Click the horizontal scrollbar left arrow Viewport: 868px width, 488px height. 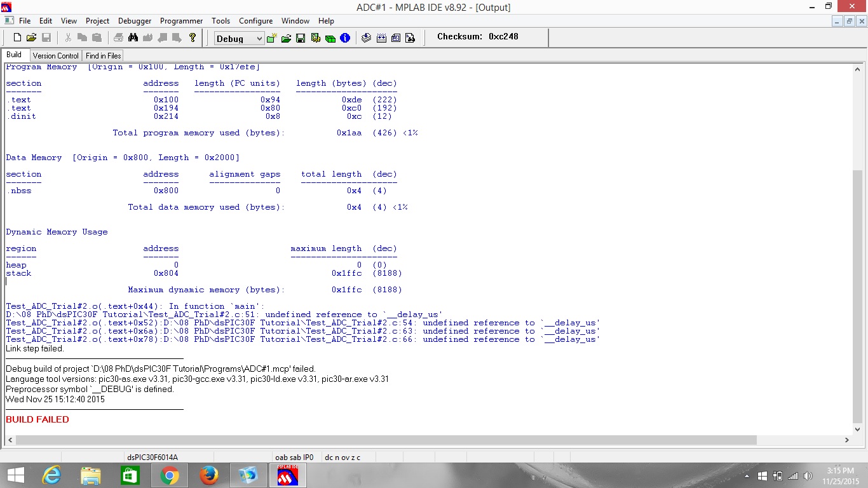point(10,440)
